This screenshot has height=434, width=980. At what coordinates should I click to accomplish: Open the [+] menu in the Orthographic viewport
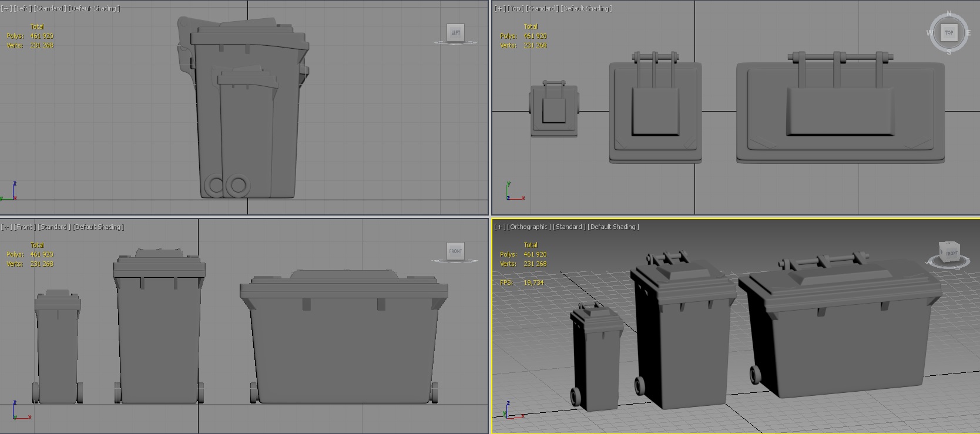(499, 227)
